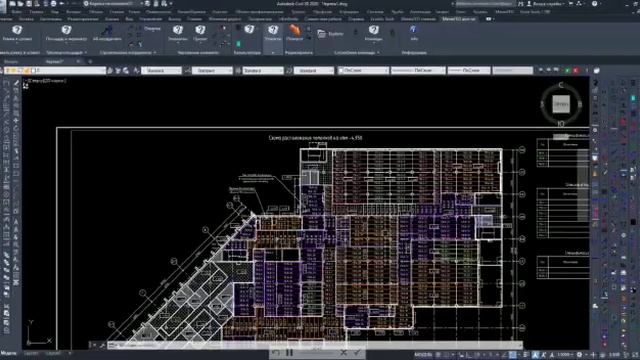The height and width of the screenshot is (360, 640).
Task: Click the workspace gear icon in status bar
Action: pos(579,355)
